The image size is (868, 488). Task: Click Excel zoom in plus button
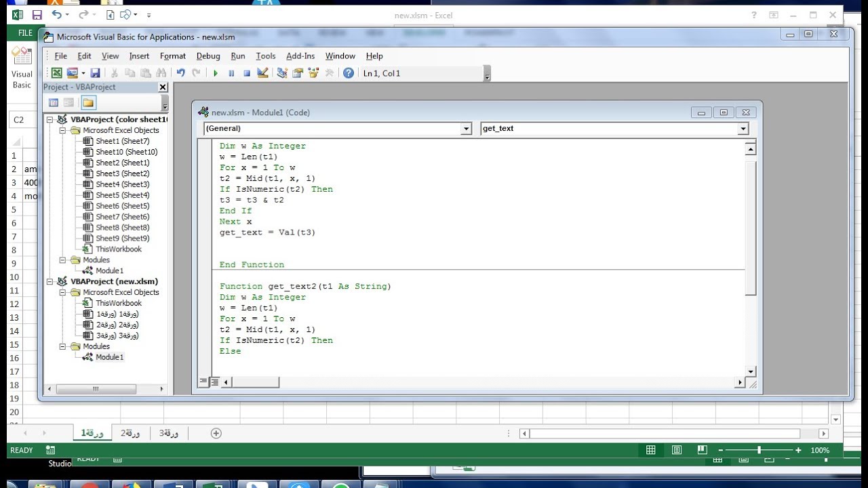[x=798, y=450]
